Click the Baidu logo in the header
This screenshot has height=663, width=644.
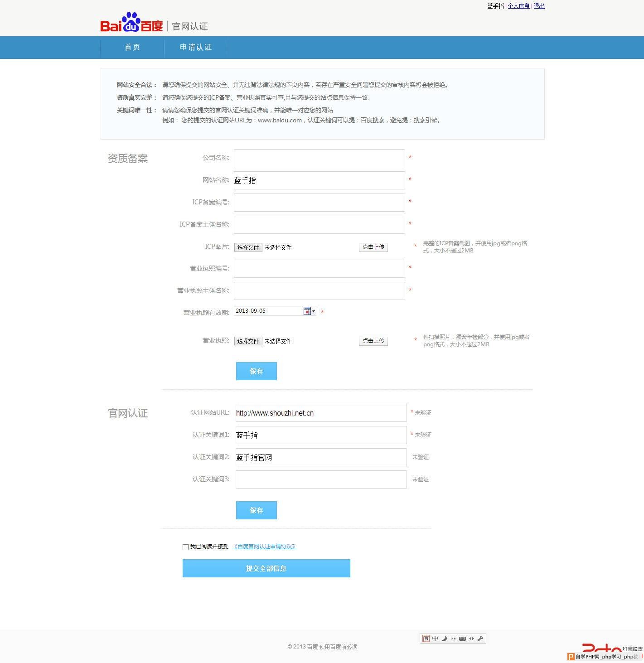tap(131, 22)
